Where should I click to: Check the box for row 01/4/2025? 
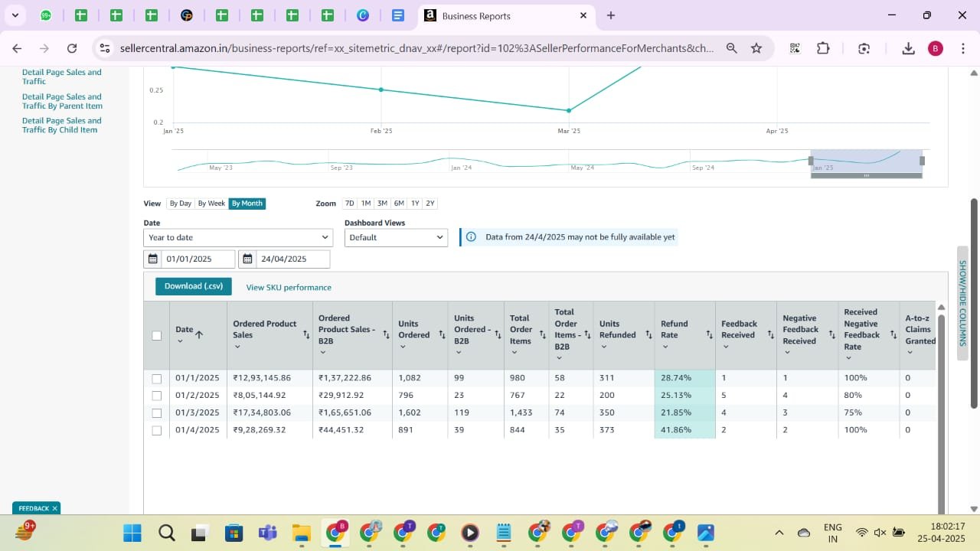coord(157,430)
